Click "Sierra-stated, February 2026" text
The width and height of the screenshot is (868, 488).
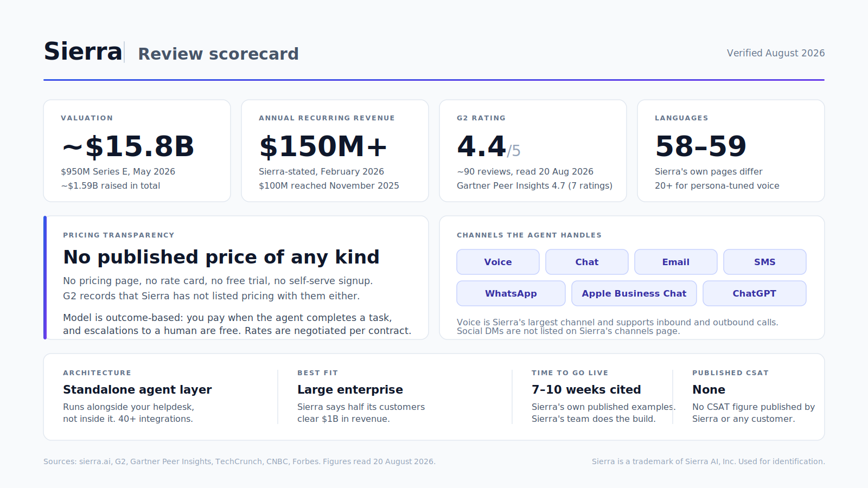[321, 171]
